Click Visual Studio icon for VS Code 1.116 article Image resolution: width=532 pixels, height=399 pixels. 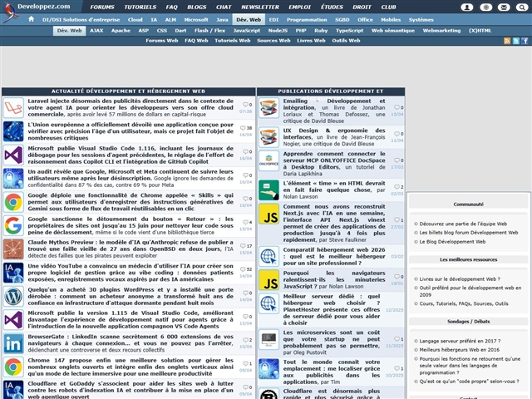13,155
